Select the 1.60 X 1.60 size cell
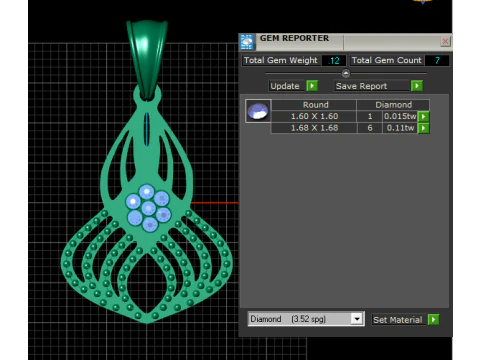The height and width of the screenshot is (360, 480). click(314, 116)
